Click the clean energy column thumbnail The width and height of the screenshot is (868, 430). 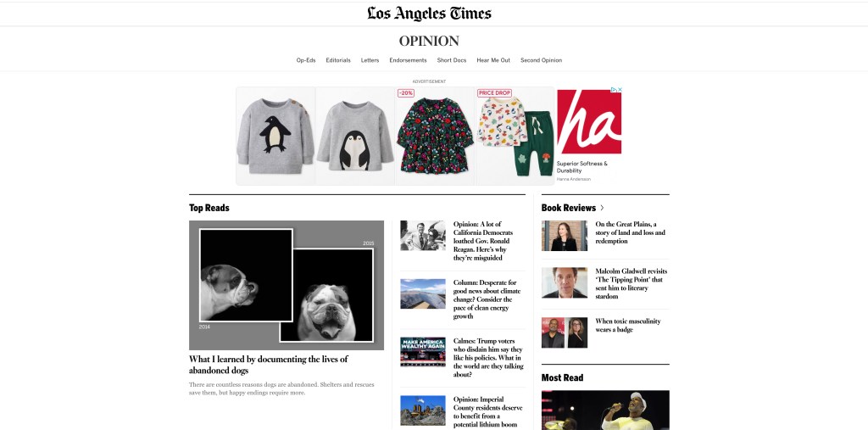[x=423, y=293]
